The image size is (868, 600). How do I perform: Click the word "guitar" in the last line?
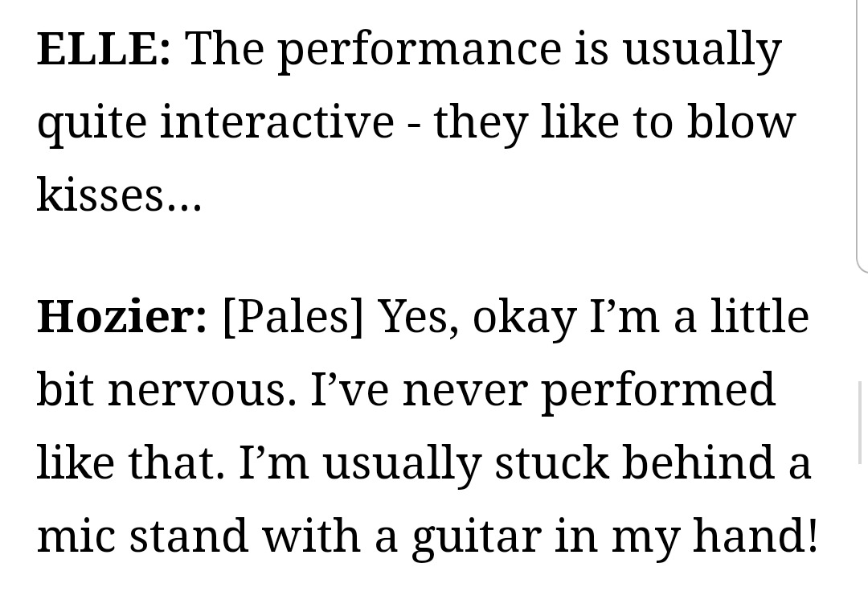[x=476, y=537]
